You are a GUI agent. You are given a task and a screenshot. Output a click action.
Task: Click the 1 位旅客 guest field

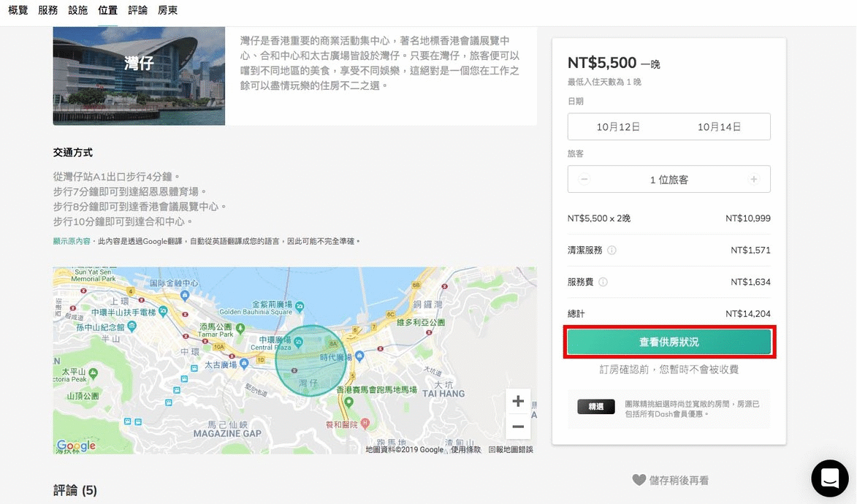(669, 179)
